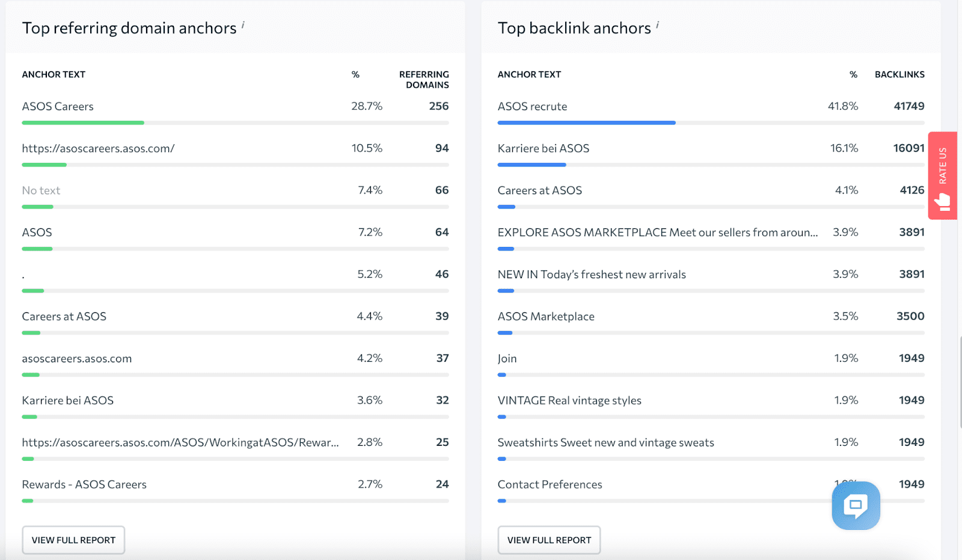Click the Contact Preferences anchor text
The height and width of the screenshot is (560, 962).
(x=550, y=484)
